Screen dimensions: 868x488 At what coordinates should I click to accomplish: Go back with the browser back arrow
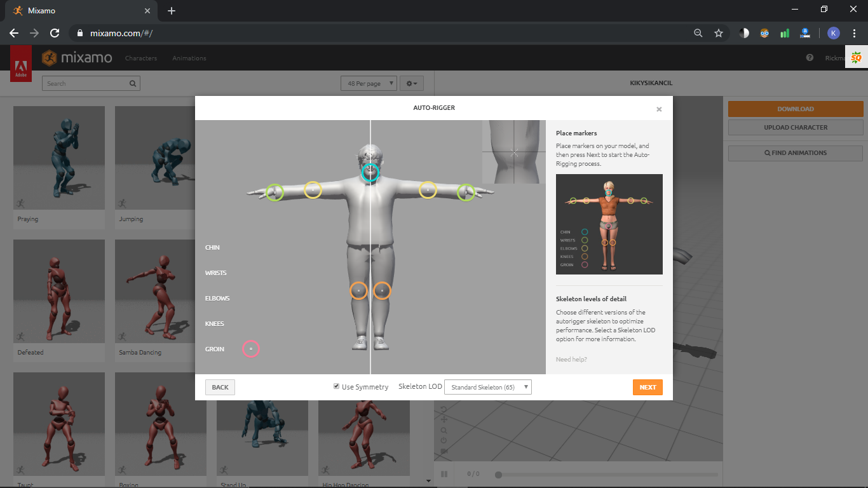tap(14, 33)
